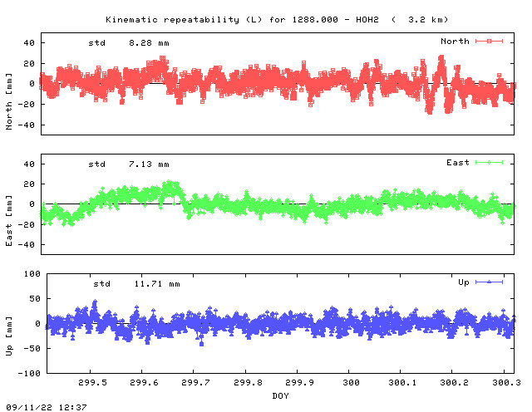Click the 'std 8.28 mm' value in North plot
The width and height of the screenshot is (532, 412).
tap(129, 43)
